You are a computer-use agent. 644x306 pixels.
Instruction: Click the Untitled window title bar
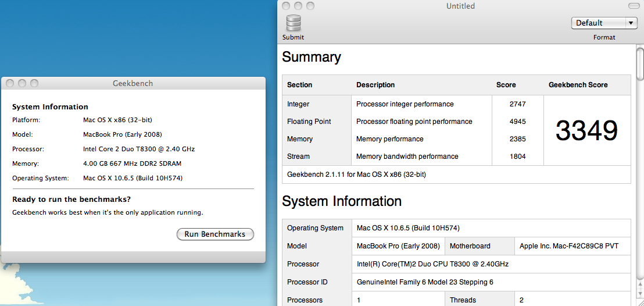pyautogui.click(x=460, y=6)
